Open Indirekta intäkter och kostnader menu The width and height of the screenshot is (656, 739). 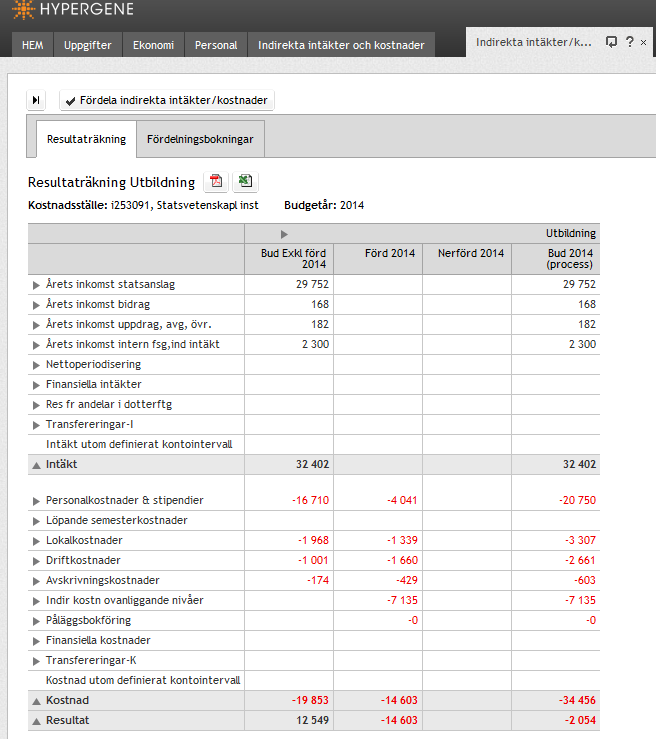click(341, 45)
